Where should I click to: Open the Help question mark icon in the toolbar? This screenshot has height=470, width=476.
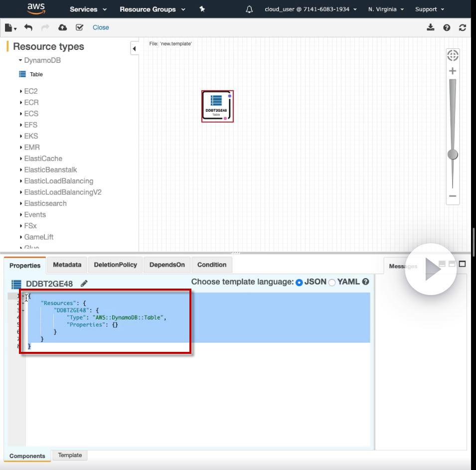447,27
